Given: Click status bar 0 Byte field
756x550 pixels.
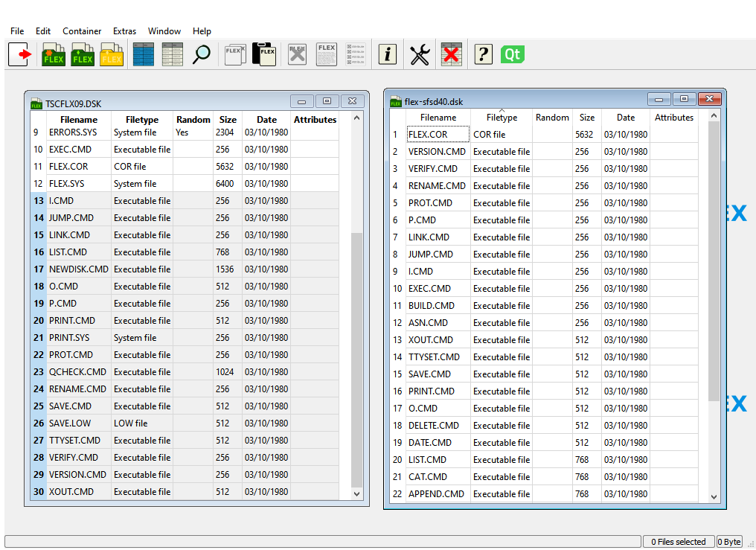Looking at the screenshot, I should click(x=729, y=541).
